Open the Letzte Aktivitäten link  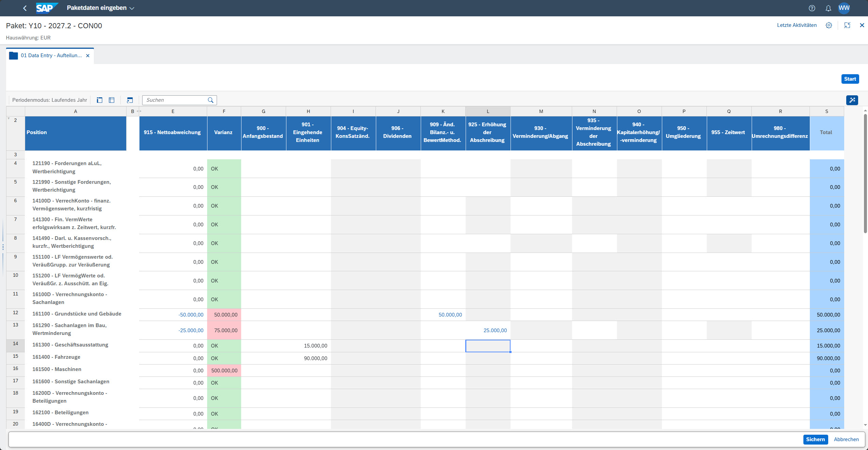pos(797,25)
